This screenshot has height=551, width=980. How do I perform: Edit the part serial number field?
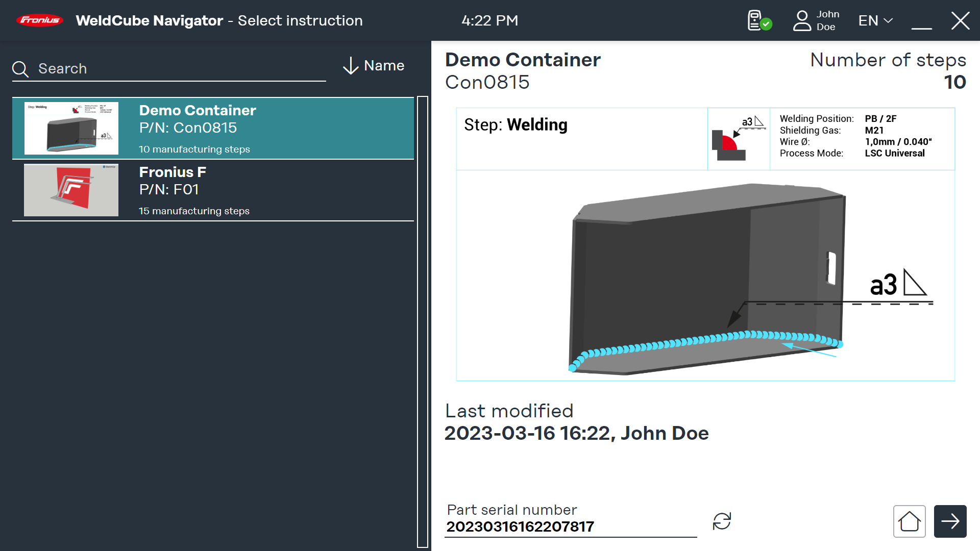point(570,526)
